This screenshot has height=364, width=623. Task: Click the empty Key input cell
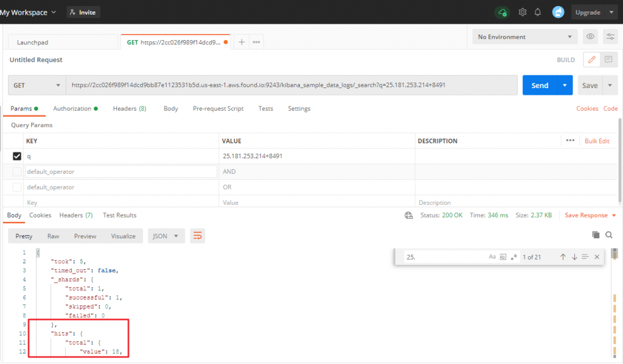click(x=121, y=202)
